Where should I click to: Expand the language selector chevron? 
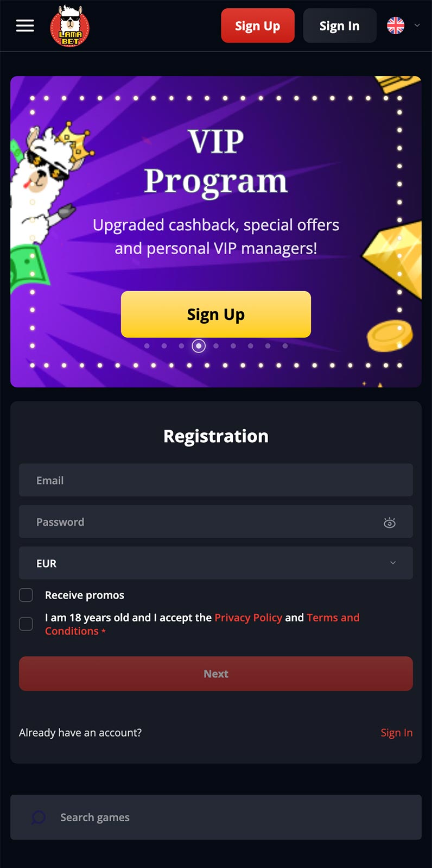(x=417, y=26)
